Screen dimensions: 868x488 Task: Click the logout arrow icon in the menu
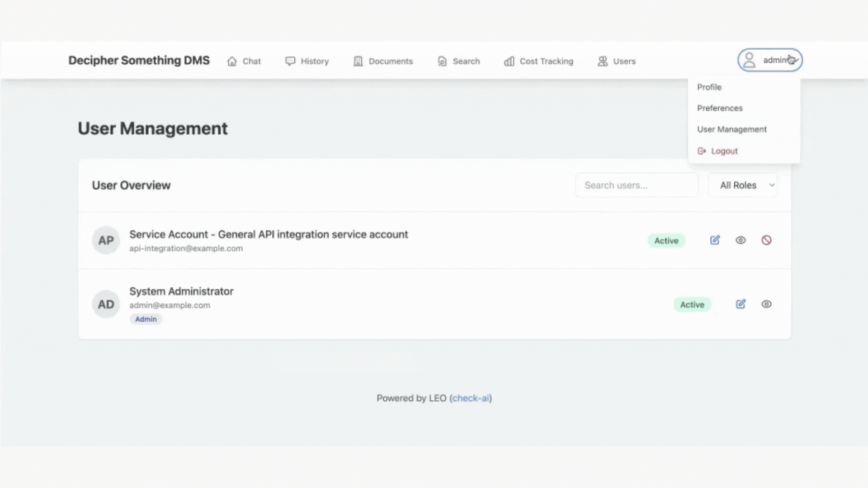(702, 151)
